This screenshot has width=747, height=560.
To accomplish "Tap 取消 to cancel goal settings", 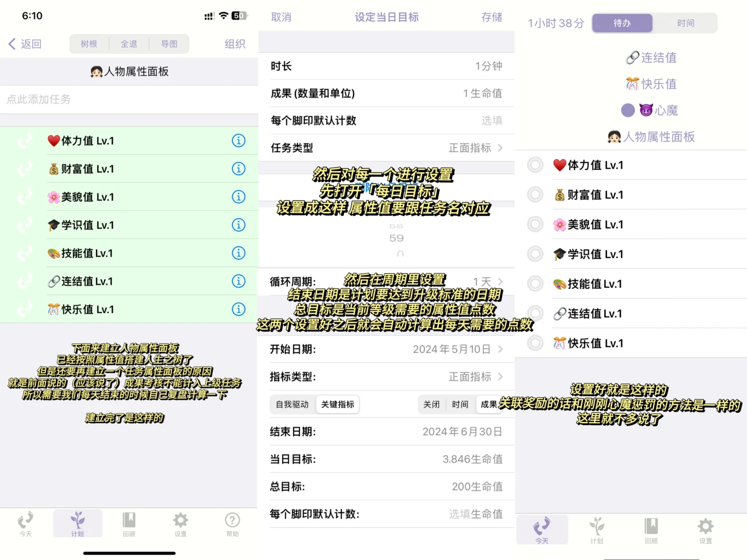I will [x=281, y=17].
